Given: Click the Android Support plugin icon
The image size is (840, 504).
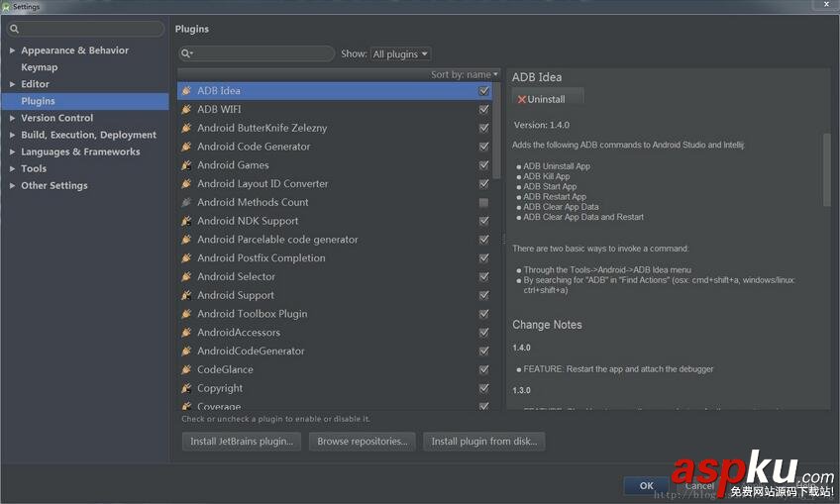Looking at the screenshot, I should click(x=186, y=295).
